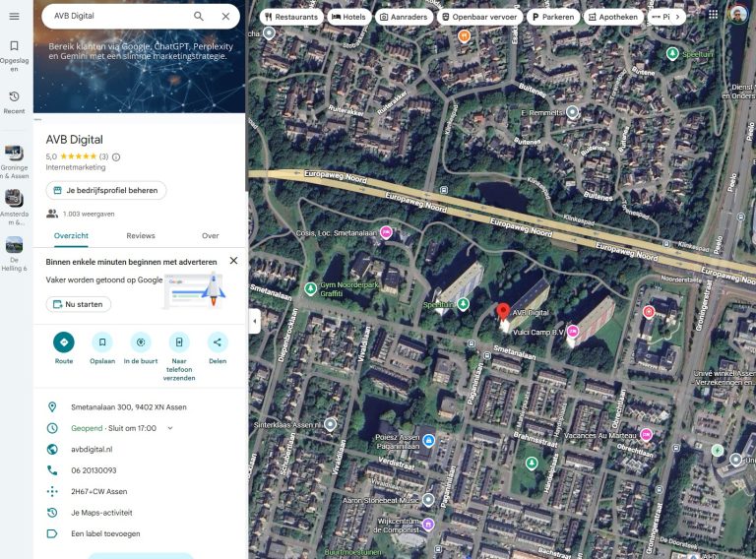This screenshot has height=559, width=756.
Task: Open Opgeslagen saved places
Action: click(14, 56)
